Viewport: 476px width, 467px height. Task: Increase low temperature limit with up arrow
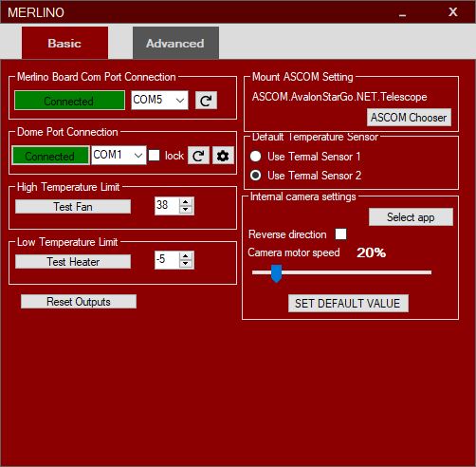(186, 256)
